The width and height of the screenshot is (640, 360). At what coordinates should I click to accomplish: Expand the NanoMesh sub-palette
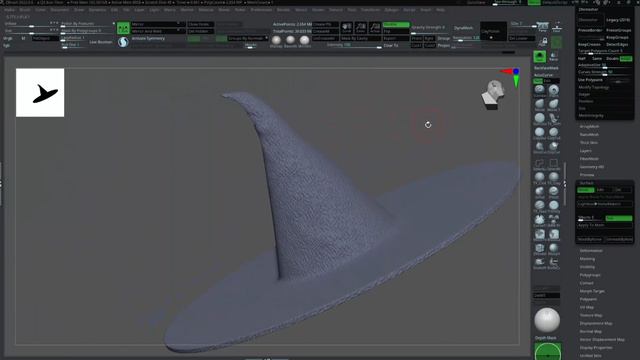[x=589, y=135]
